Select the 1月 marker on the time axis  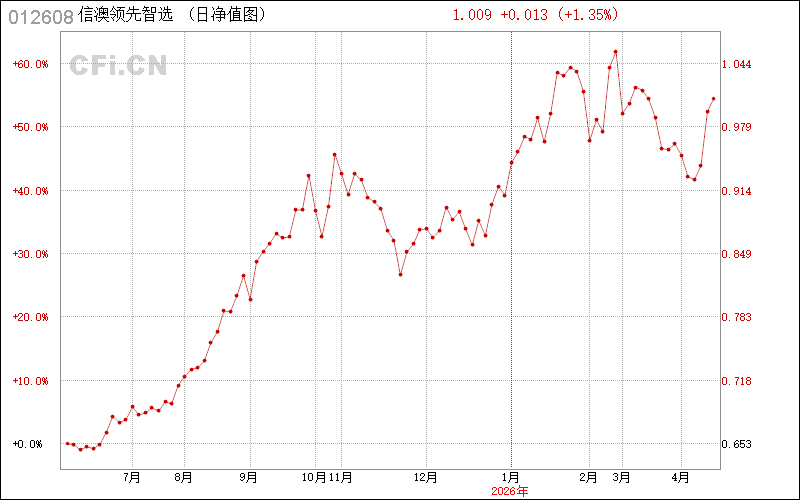[x=510, y=477]
